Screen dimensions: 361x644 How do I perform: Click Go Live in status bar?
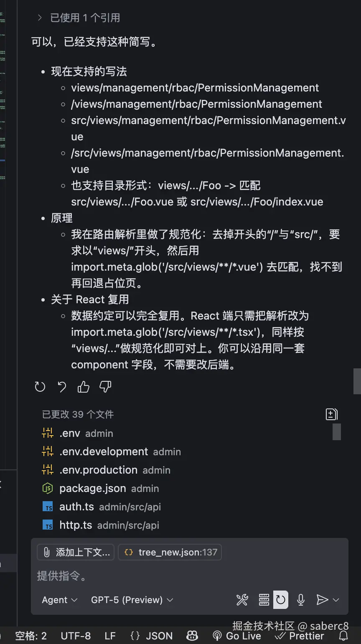pos(237,636)
